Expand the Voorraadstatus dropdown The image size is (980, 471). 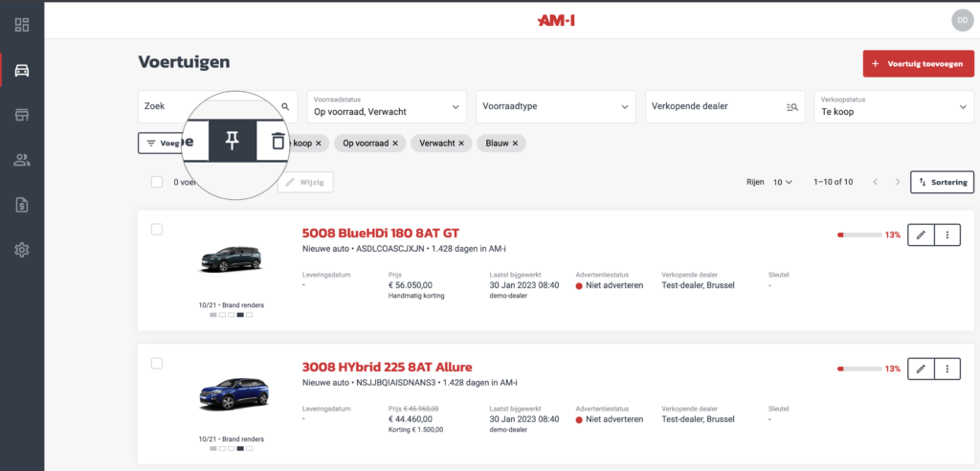click(386, 106)
